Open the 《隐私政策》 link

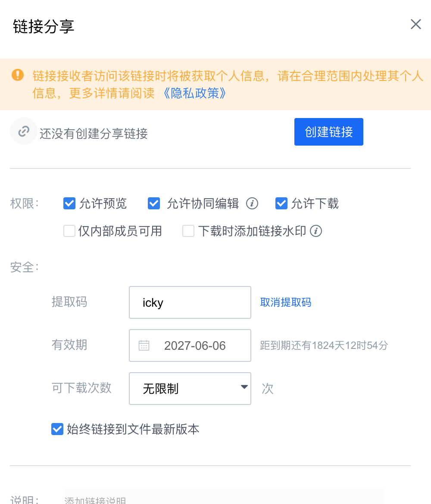195,93
